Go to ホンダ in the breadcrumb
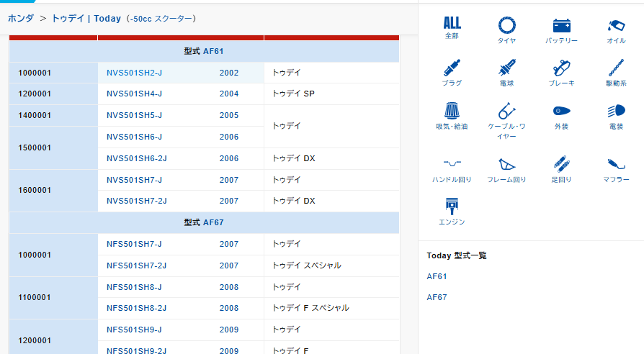Image resolution: width=644 pixels, height=354 pixels. tap(21, 19)
